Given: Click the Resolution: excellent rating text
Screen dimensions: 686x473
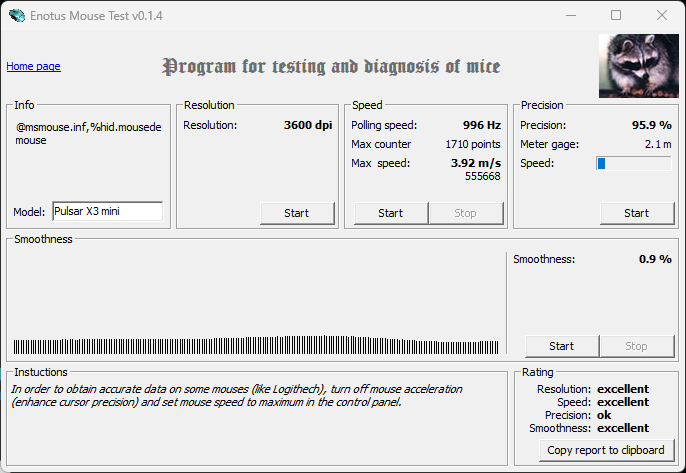Looking at the screenshot, I should point(593,389).
